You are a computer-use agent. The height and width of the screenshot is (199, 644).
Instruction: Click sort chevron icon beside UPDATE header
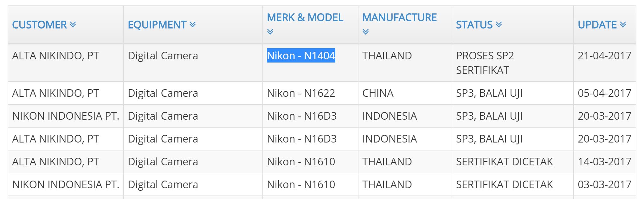(623, 24)
